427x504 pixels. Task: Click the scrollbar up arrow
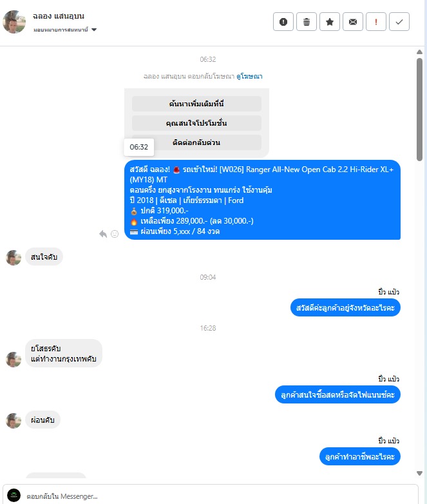tap(419, 52)
